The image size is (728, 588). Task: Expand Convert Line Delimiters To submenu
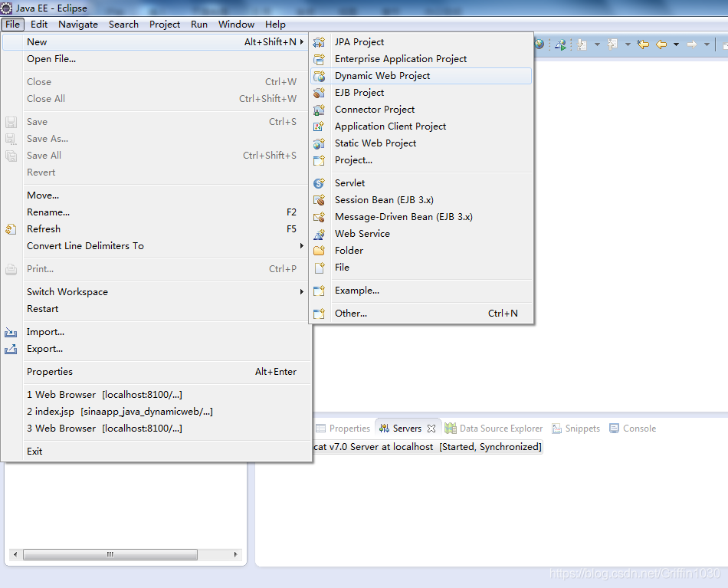tap(302, 245)
